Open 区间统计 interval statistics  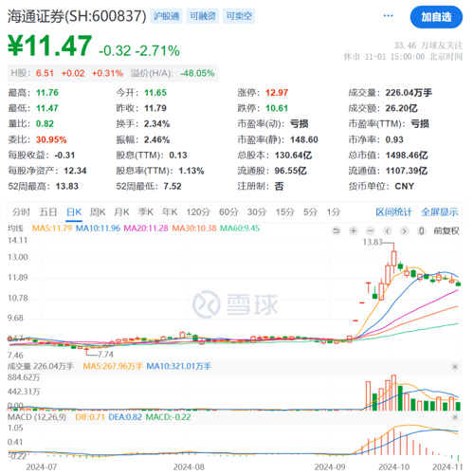[393, 212]
